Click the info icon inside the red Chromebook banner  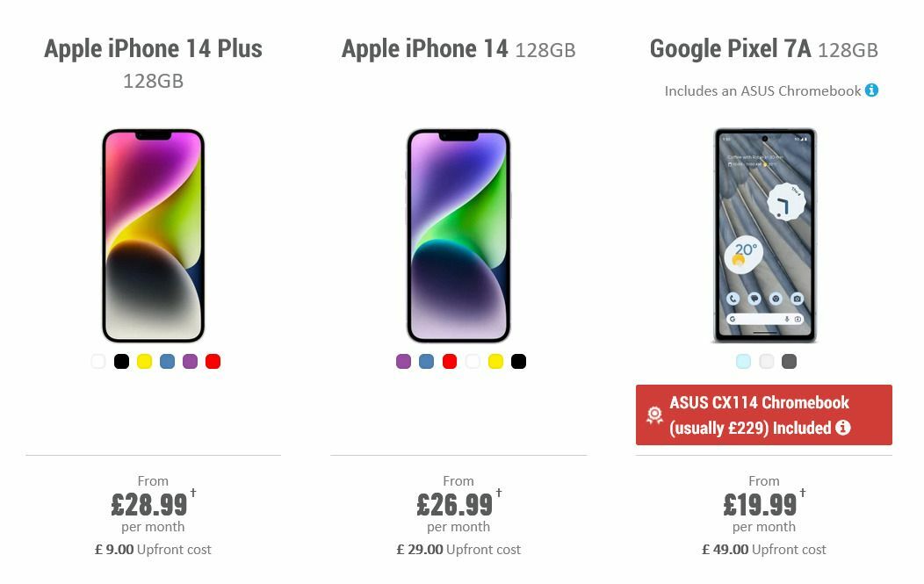[845, 429]
